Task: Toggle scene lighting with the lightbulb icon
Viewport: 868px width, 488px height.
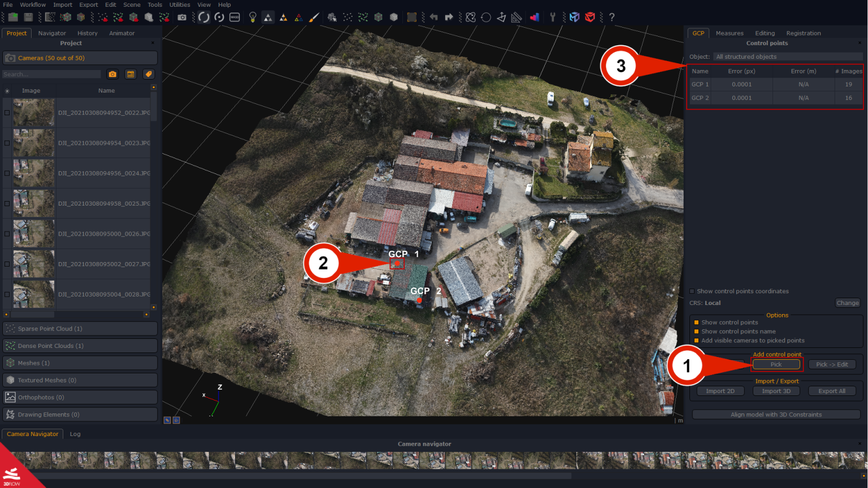Action: click(x=251, y=17)
